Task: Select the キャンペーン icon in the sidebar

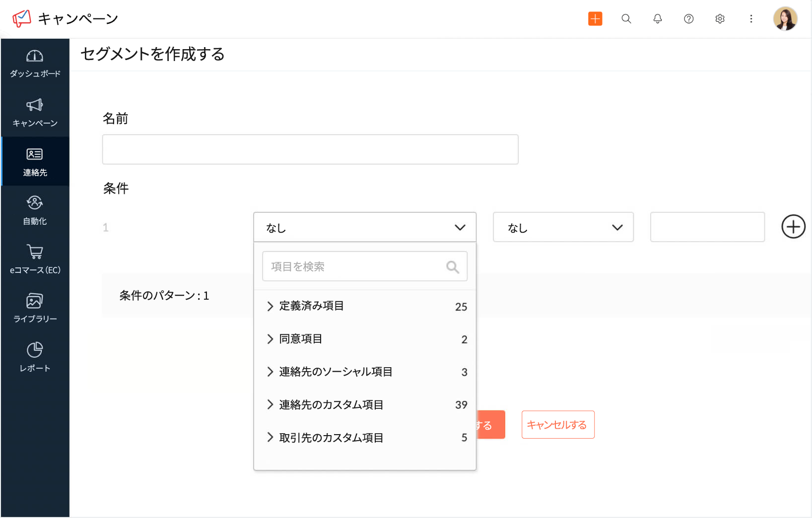Action: pos(35,112)
